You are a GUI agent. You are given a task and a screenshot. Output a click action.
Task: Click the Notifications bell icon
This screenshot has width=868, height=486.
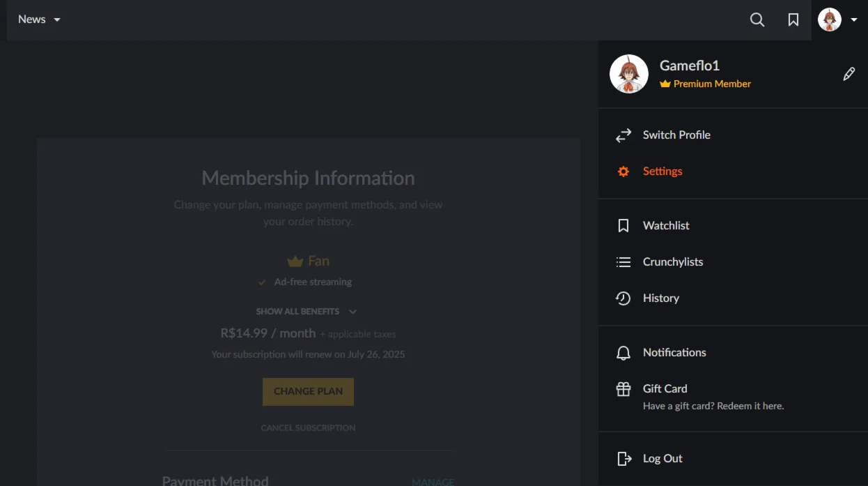coord(623,353)
